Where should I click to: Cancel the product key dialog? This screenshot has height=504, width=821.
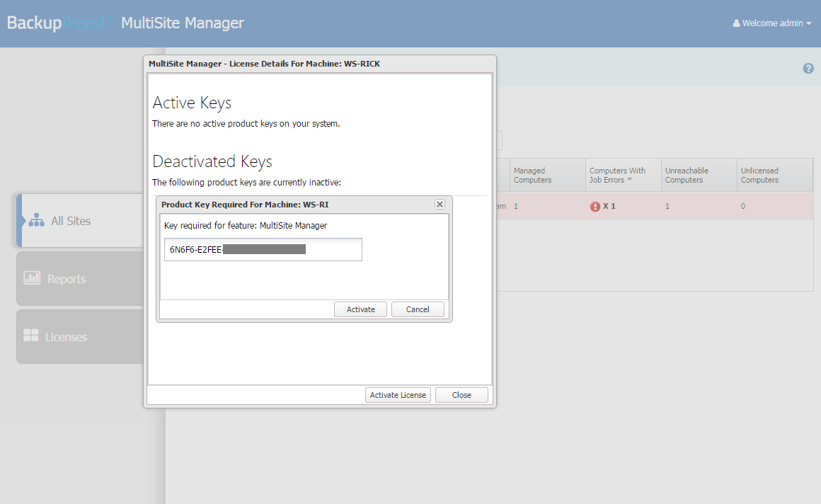click(x=418, y=309)
